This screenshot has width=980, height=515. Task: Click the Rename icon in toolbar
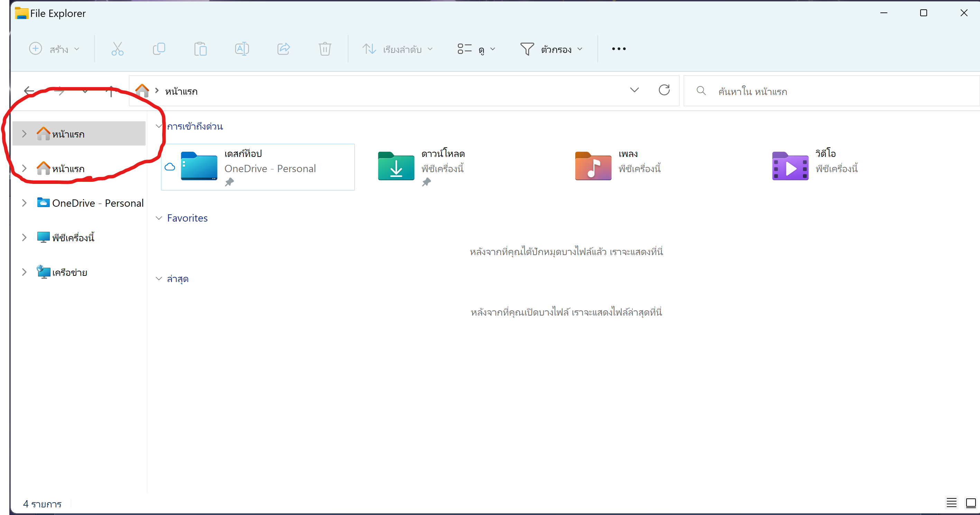click(x=242, y=49)
